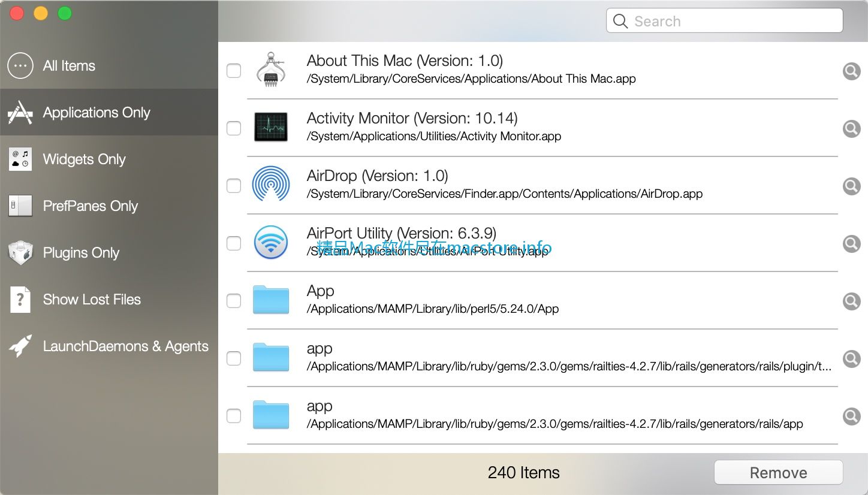Click the Widgets Only icon
Image resolution: width=868 pixels, height=495 pixels.
[20, 159]
